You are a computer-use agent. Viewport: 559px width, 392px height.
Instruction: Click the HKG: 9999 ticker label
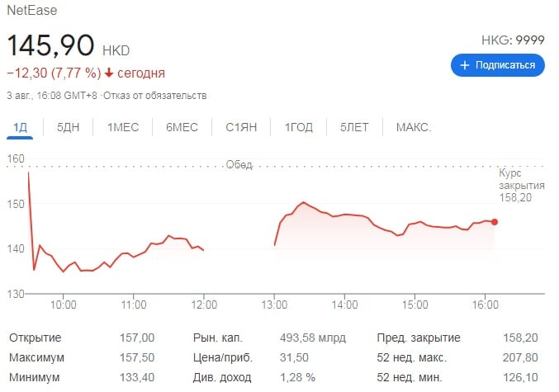[513, 40]
